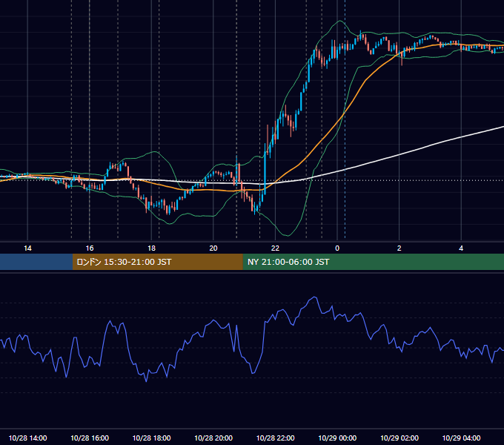Click the 2 hour label on price chart axis
Image resolution: width=504 pixels, height=445 pixels.
click(x=399, y=248)
